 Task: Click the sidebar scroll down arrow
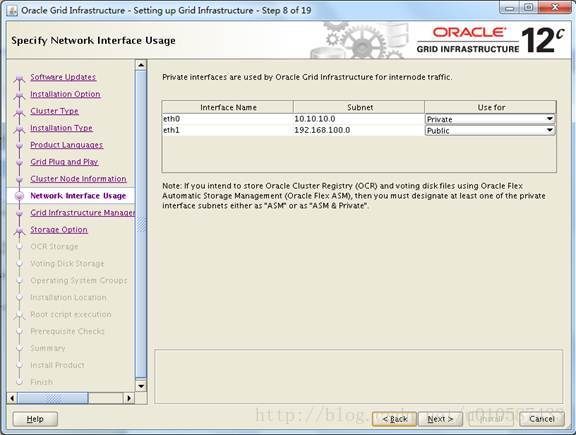141,386
